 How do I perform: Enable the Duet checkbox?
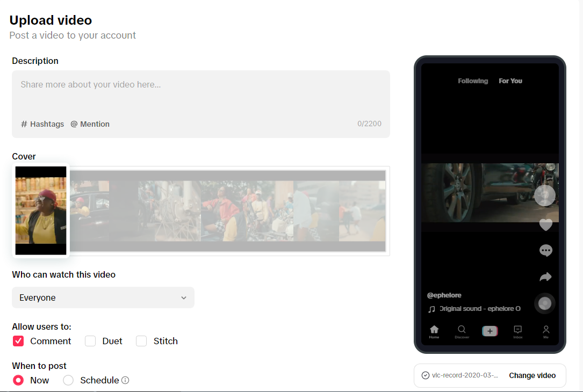click(x=90, y=341)
